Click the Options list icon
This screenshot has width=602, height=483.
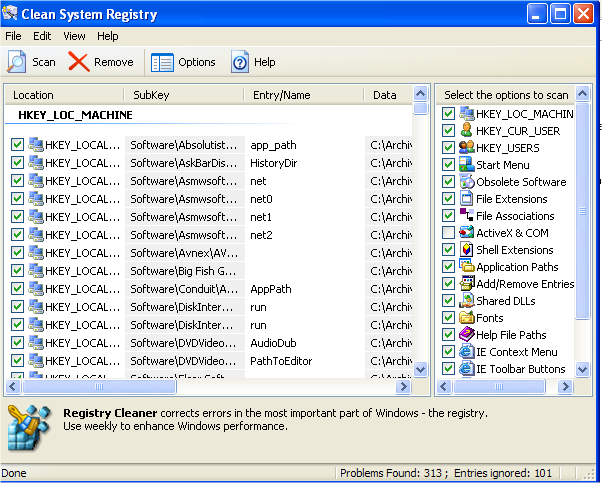tap(162, 62)
